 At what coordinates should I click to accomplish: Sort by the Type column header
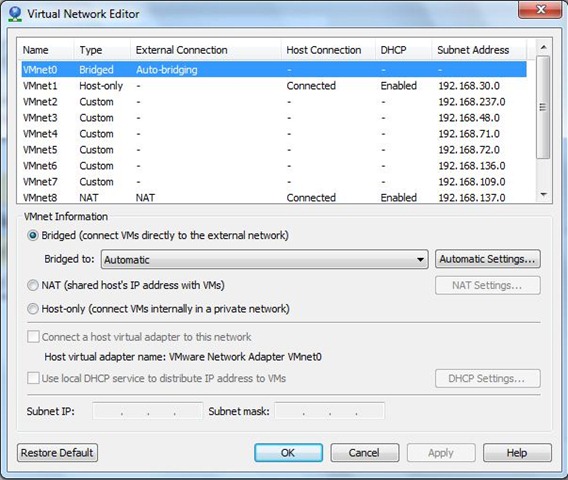[x=102, y=50]
